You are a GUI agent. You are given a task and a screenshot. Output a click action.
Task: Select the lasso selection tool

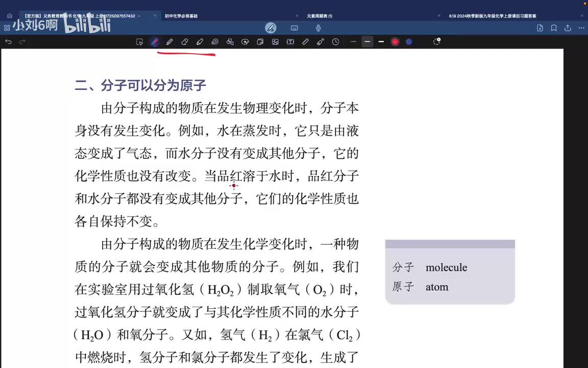139,42
